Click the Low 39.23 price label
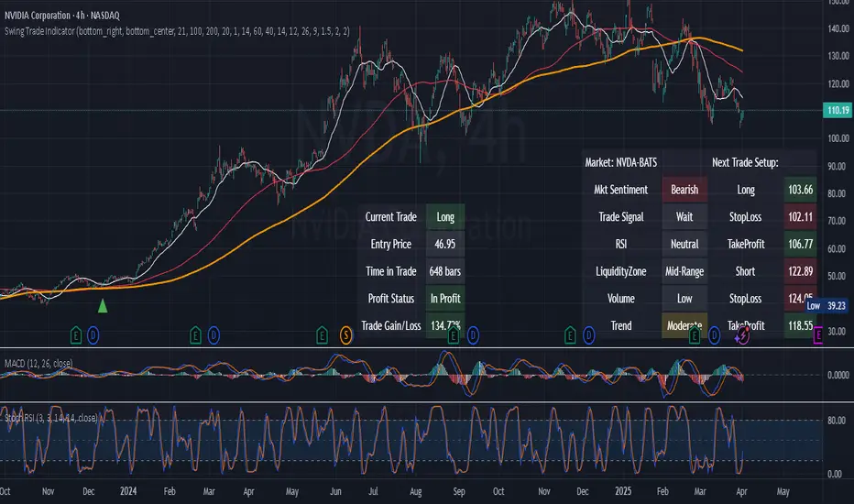The width and height of the screenshot is (854, 504). tap(827, 306)
